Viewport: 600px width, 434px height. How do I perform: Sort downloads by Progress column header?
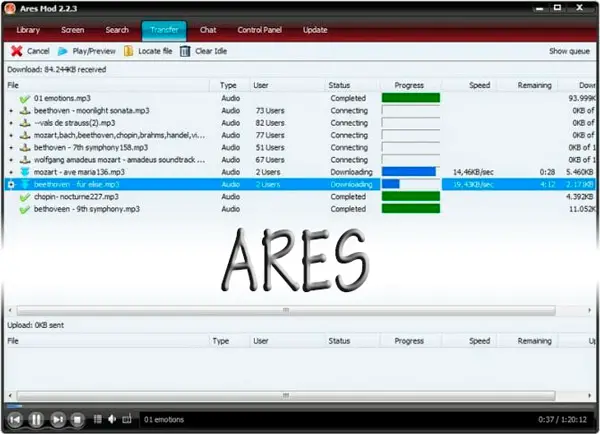point(410,85)
